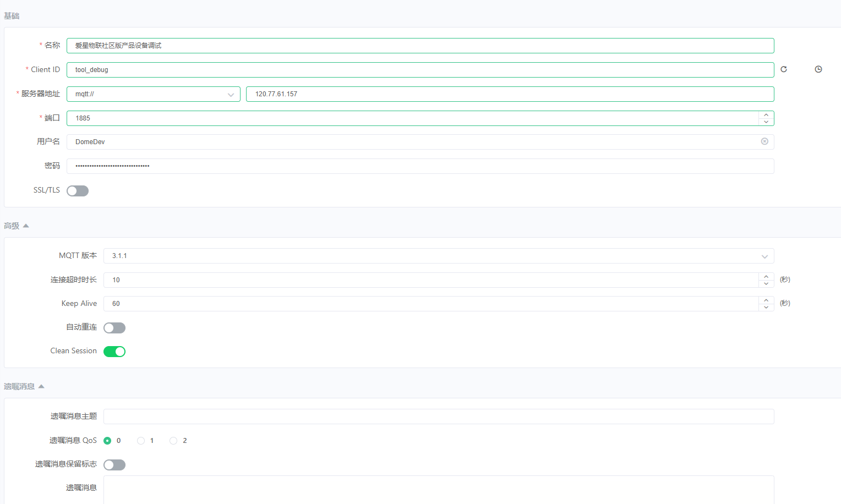Click the 遗嘱消息 payload text area
The image size is (841, 504).
pyautogui.click(x=439, y=490)
